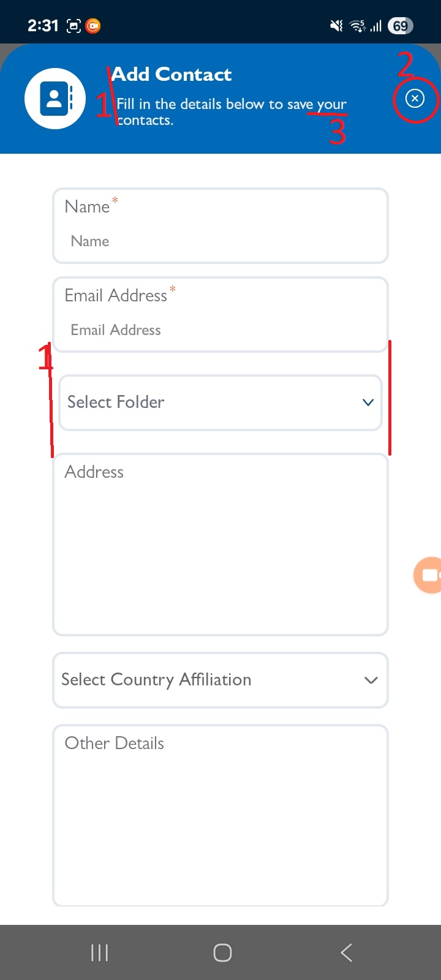
Task: Focus the Email Address input field
Action: (221, 330)
